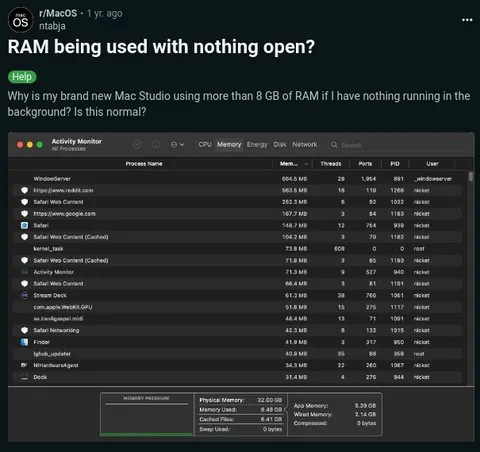
Task: Switch to the Disk tab
Action: pyautogui.click(x=280, y=144)
